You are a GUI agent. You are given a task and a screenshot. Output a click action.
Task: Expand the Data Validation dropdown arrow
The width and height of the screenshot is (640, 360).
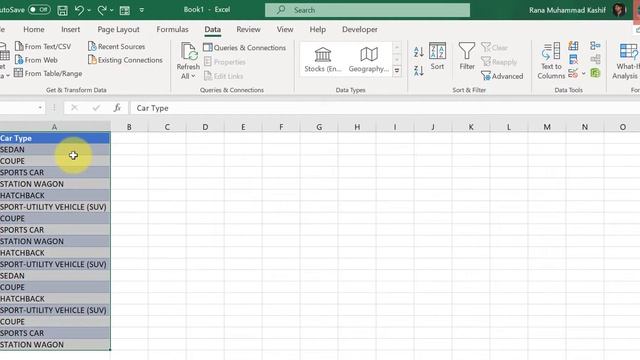pos(584,73)
